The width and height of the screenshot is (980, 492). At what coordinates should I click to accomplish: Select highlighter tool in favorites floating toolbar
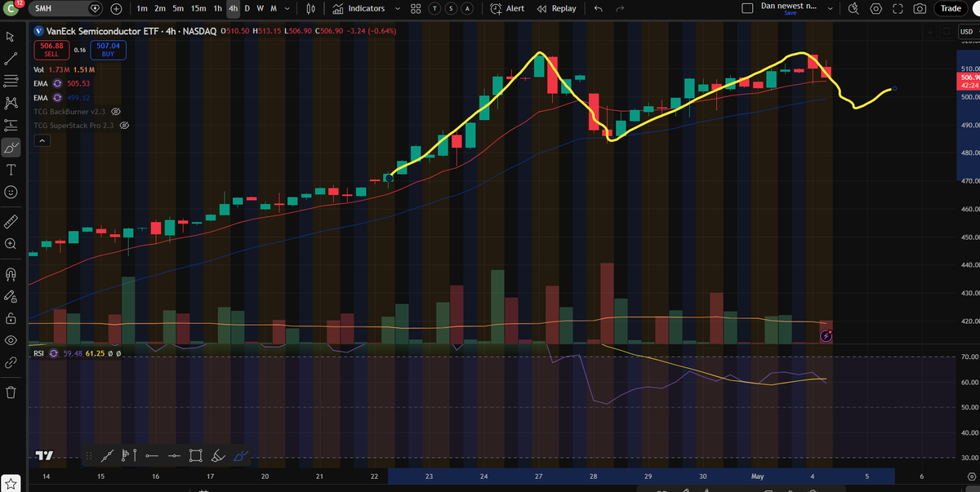tap(217, 455)
